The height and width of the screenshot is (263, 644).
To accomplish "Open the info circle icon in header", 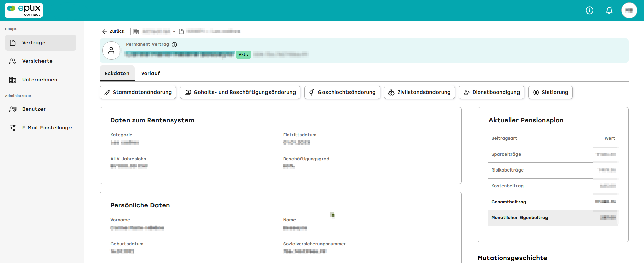I will point(589,10).
